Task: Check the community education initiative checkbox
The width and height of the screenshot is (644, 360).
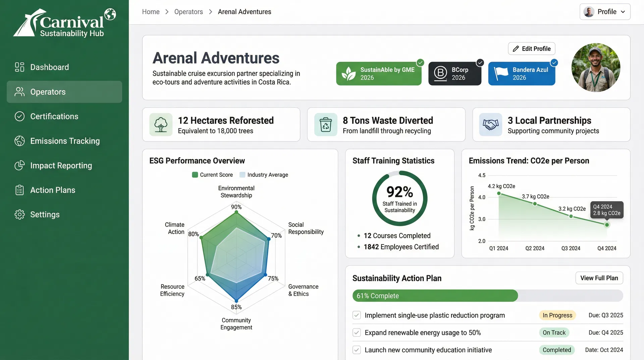Action: [357, 350]
